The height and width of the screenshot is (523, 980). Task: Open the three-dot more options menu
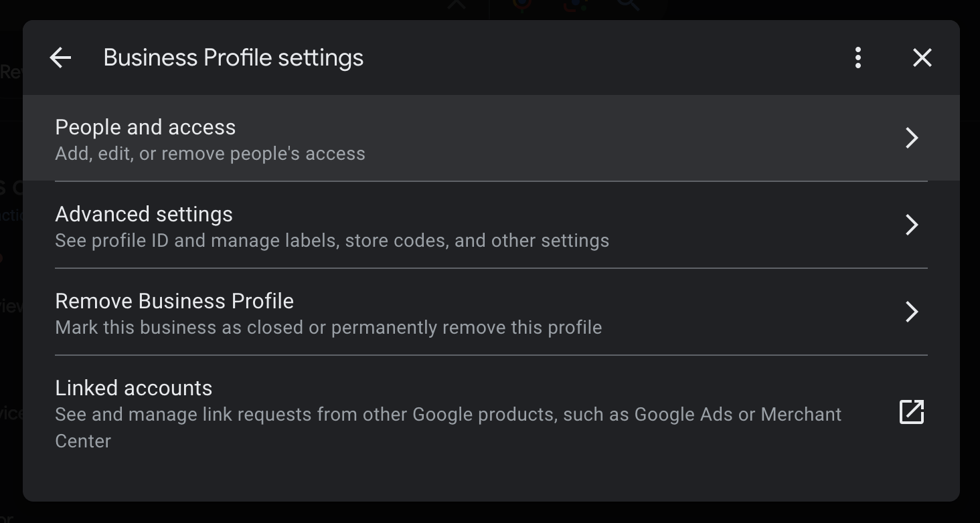857,58
